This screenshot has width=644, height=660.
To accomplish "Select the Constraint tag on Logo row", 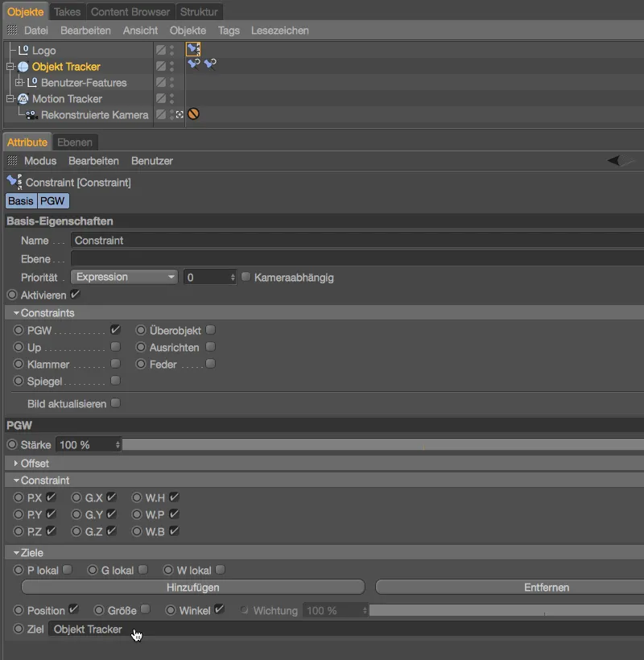I will pyautogui.click(x=193, y=50).
